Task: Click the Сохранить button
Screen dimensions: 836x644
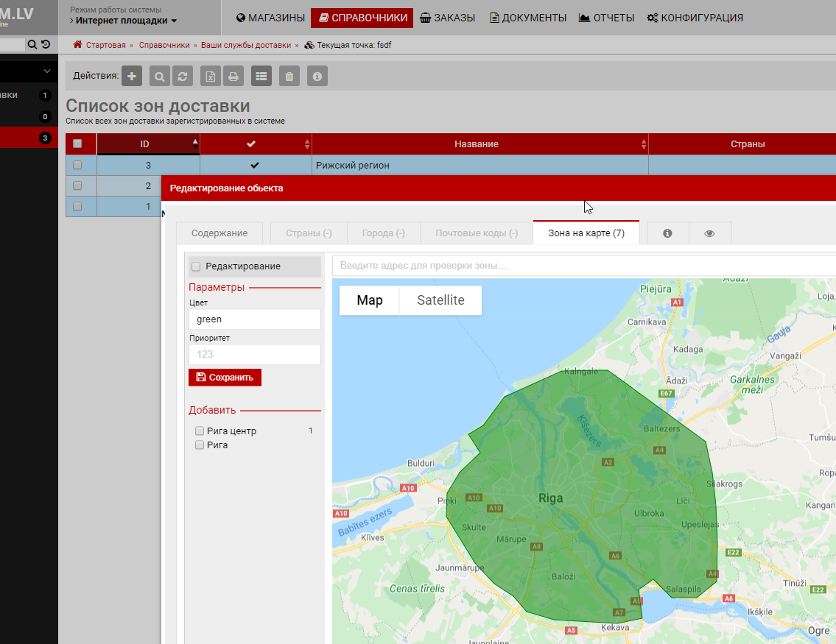Action: (x=225, y=378)
